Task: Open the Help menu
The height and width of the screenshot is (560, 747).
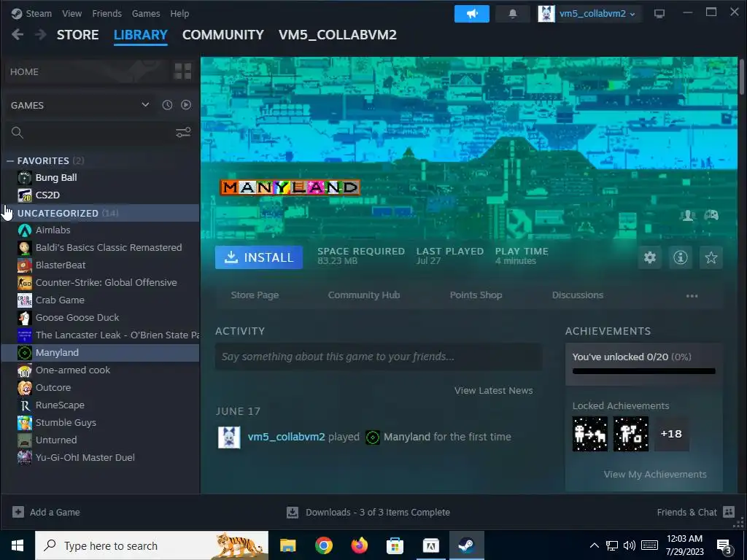Action: 179,13
